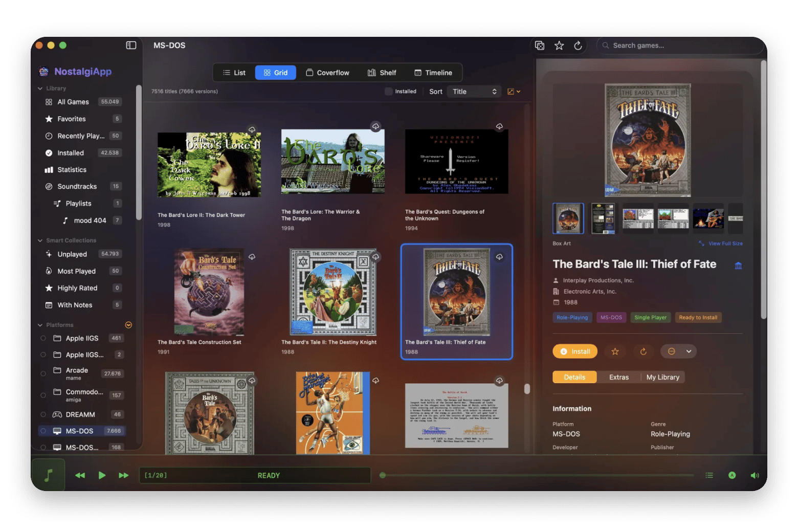Click the Single Player tag

650,318
